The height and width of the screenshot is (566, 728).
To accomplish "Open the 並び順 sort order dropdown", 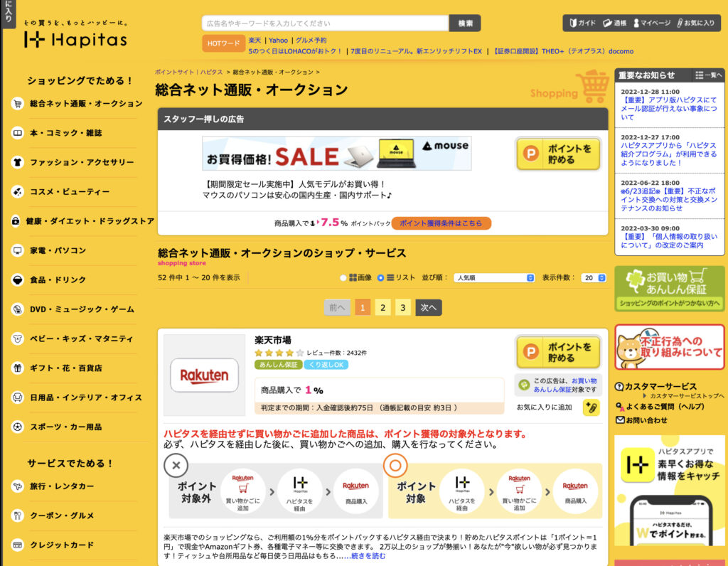I will [494, 278].
